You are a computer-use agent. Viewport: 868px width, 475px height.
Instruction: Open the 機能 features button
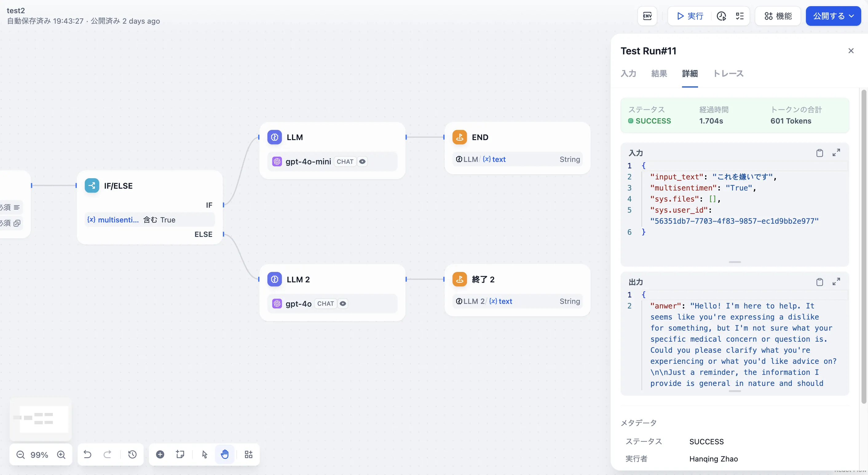point(778,16)
